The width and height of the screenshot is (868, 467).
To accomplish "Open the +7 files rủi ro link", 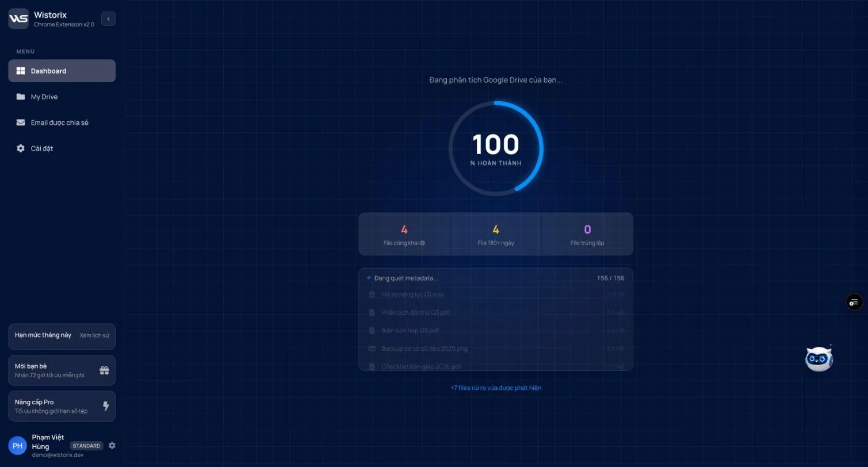I will [496, 388].
